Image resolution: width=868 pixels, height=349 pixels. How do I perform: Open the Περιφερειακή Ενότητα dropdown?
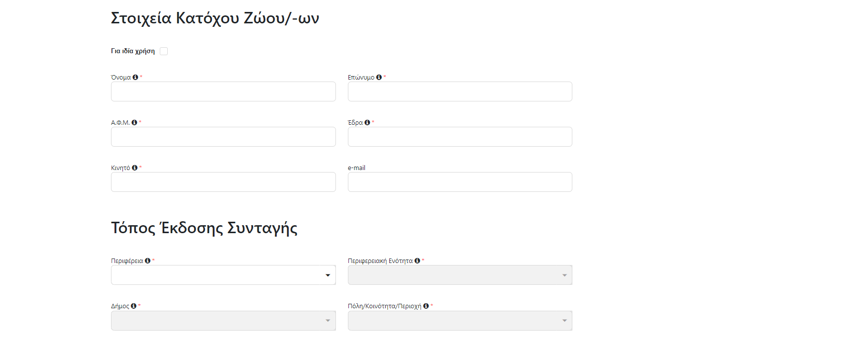pyautogui.click(x=460, y=275)
